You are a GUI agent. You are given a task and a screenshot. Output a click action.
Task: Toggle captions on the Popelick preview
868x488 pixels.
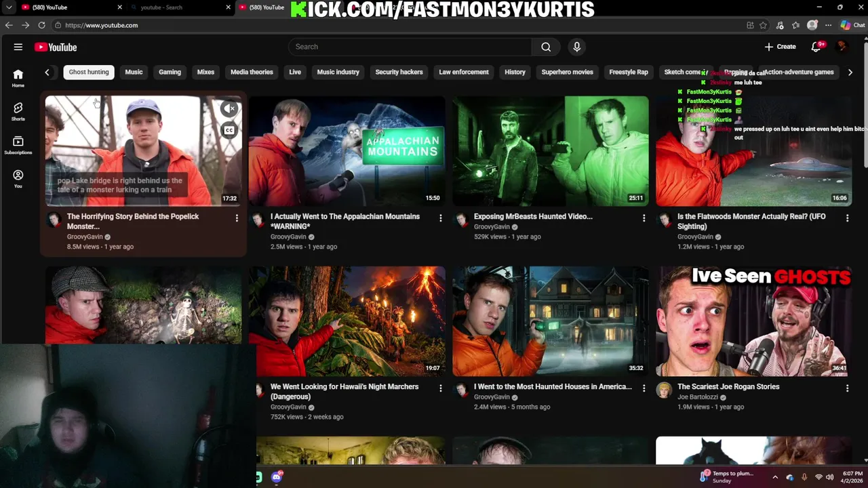230,130
